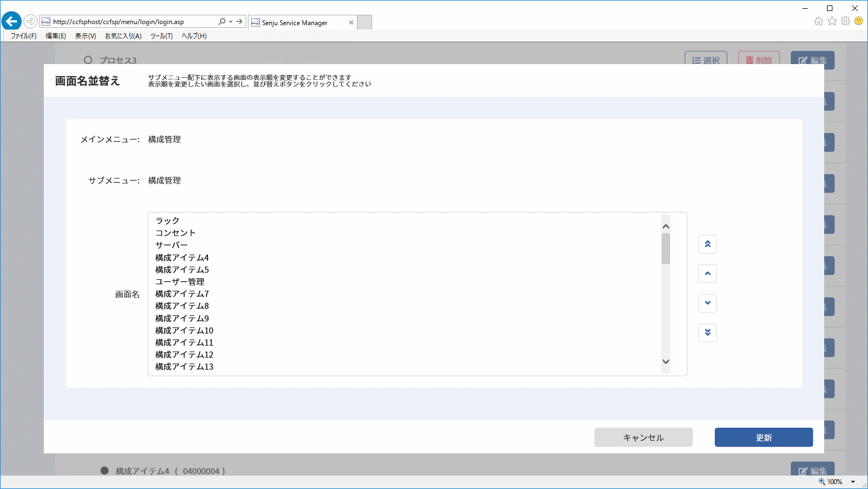Screen dimensions: 868x489
Task: Select 構成アイテム5 in the screen list
Action: point(406,269)
